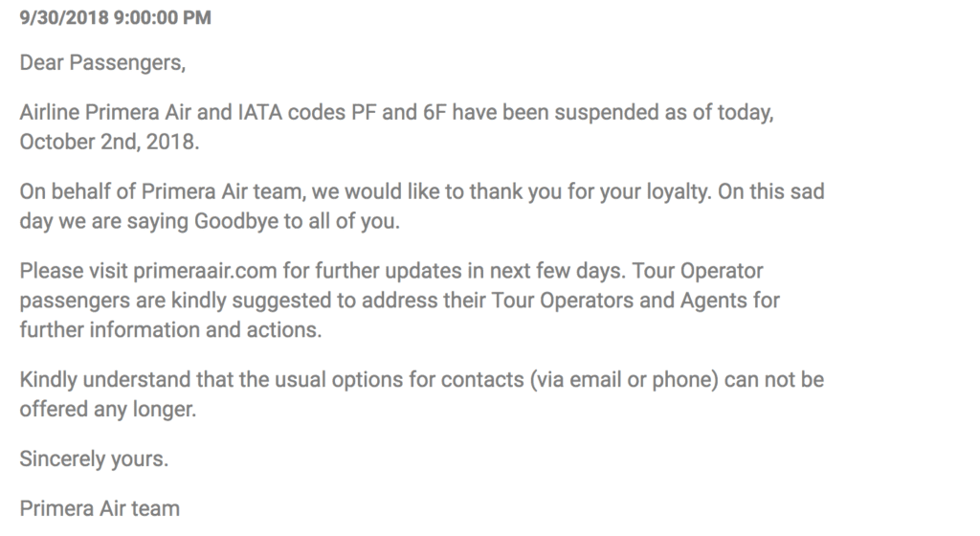Click the "Primera Air team" signature line

pos(100,508)
